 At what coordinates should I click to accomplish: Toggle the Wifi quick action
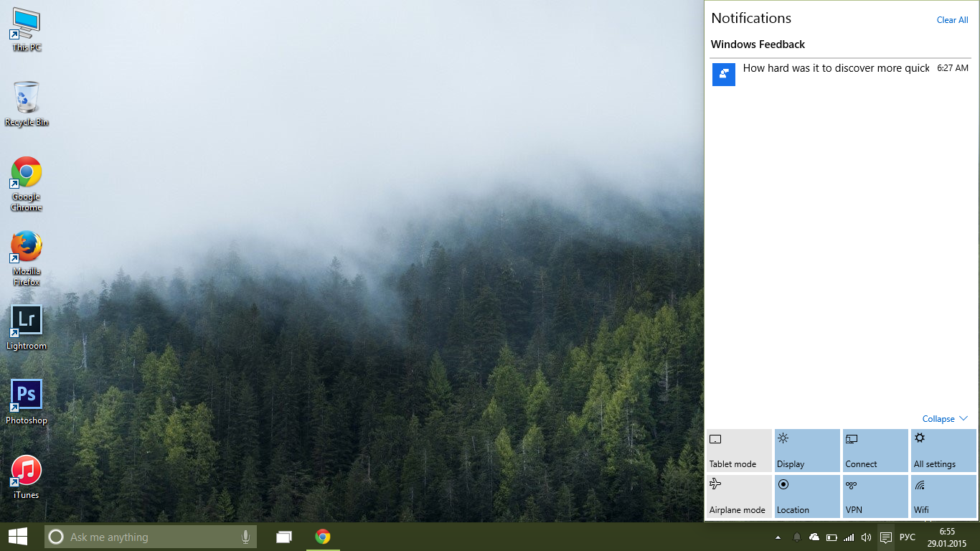tap(943, 496)
